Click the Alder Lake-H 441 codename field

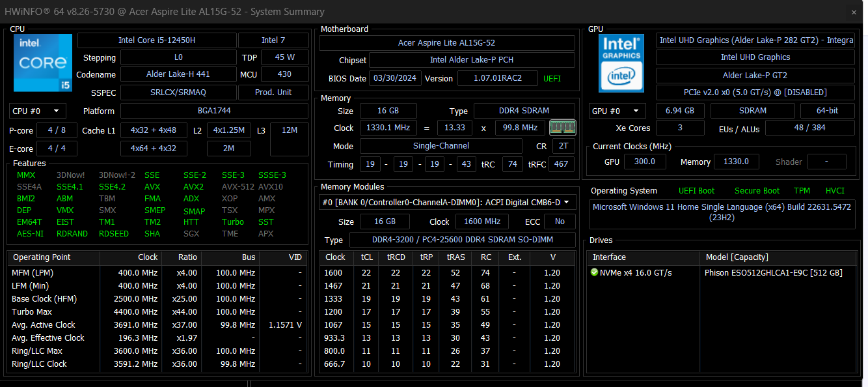(178, 74)
